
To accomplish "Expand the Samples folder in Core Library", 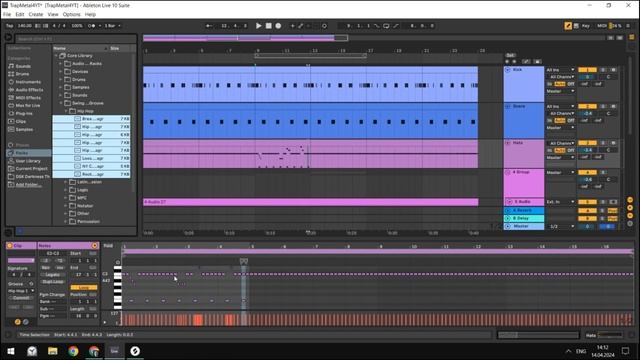I will pos(61,87).
